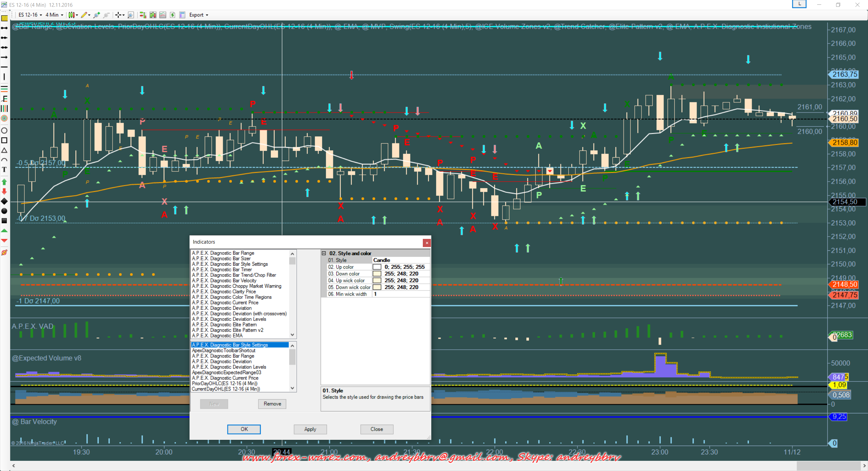Select A.P.E.X. Diagnostic Bar Timer in list

[222, 269]
